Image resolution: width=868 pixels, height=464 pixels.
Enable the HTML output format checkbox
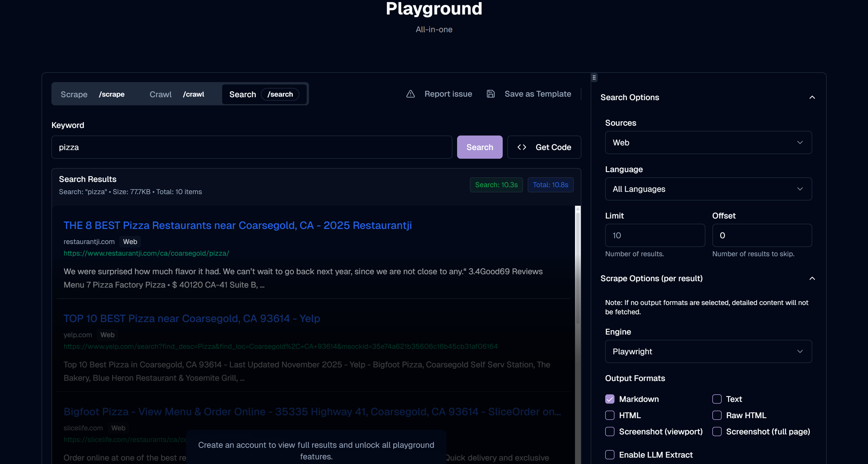pyautogui.click(x=610, y=415)
